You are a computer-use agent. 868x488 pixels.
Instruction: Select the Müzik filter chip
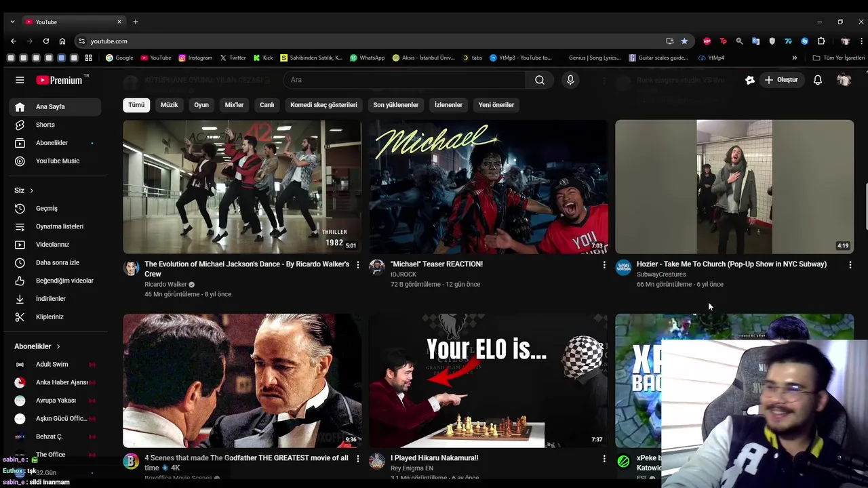coord(169,105)
